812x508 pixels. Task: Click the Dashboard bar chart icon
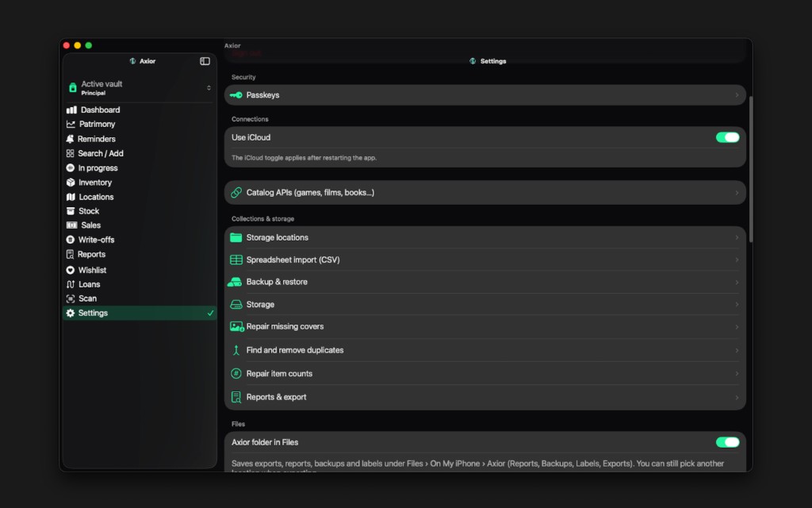tap(71, 110)
